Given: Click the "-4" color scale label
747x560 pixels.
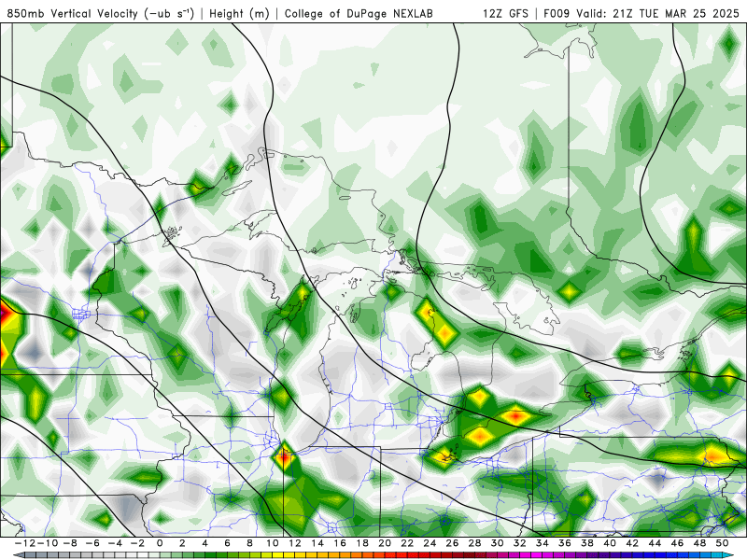Looking at the screenshot, I should point(115,543).
